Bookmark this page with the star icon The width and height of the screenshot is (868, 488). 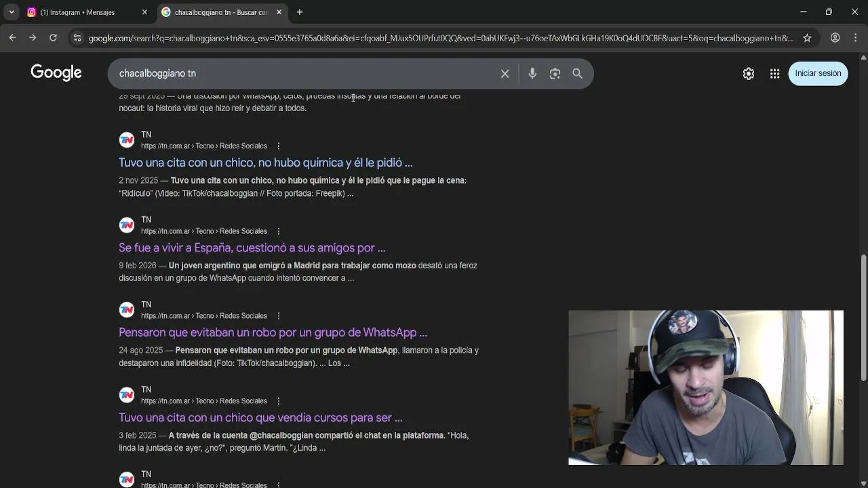[807, 38]
